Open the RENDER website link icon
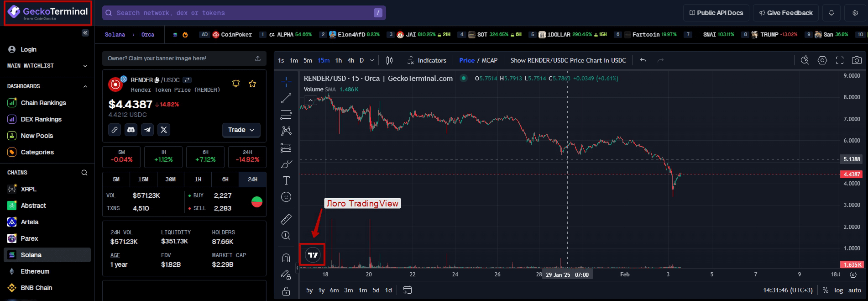The height and width of the screenshot is (301, 868). pos(115,130)
